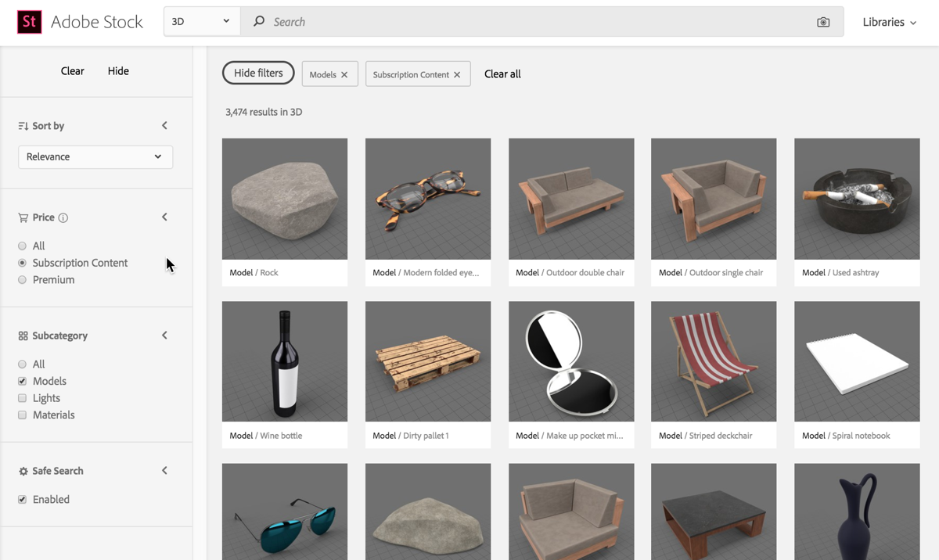
Task: Open the Relevance sort dropdown
Action: coord(95,156)
